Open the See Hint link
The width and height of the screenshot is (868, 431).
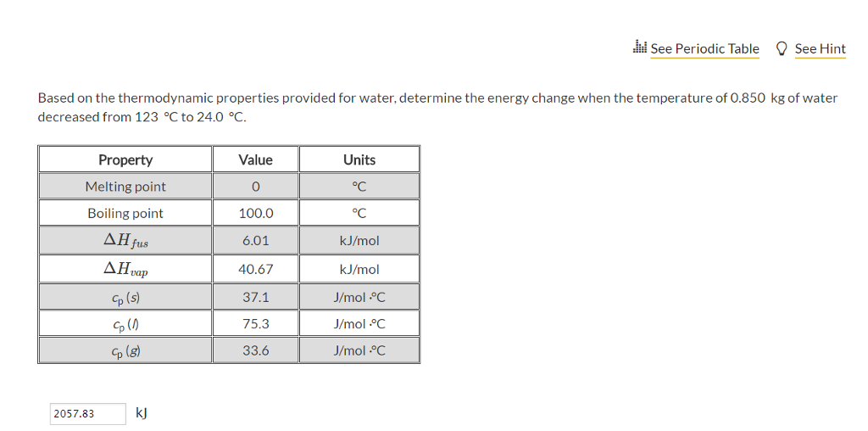[x=820, y=49]
